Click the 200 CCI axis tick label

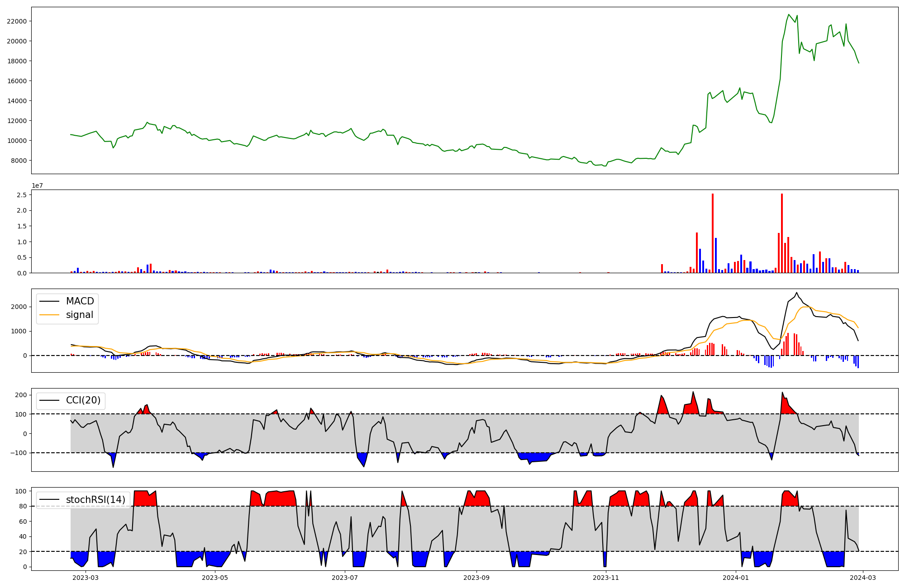pos(21,395)
